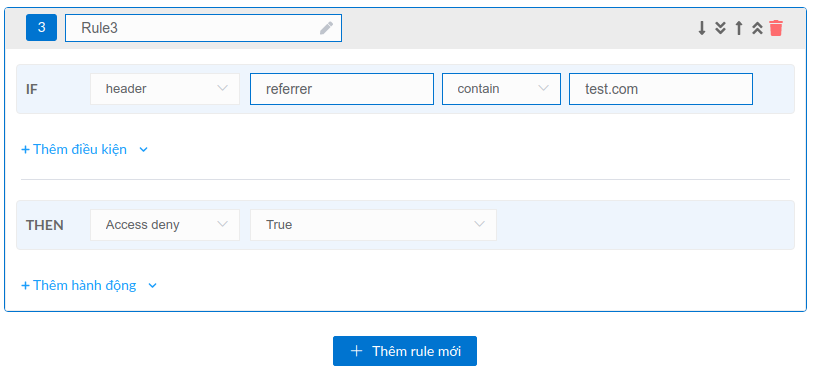Click the rule number 3 badge

41,27
